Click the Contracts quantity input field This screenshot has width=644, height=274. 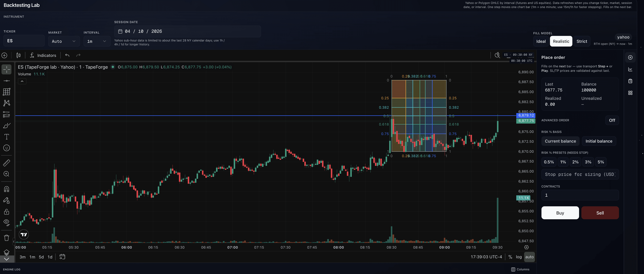pos(580,195)
